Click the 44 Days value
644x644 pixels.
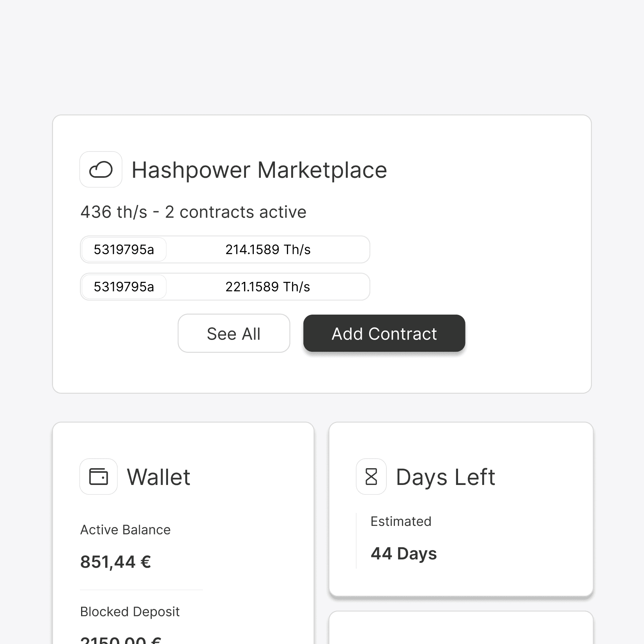click(x=404, y=554)
